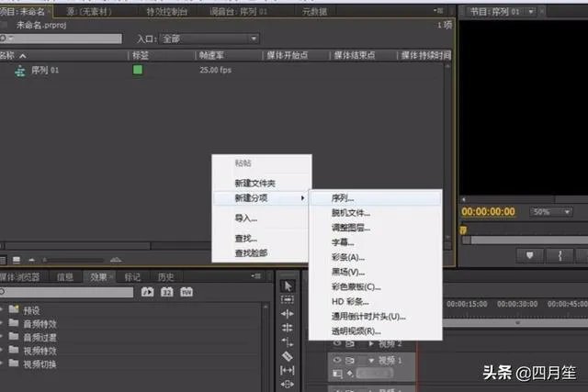This screenshot has height=392, width=588.
Task: Click the timeline zoom scroll bar
Action: pyautogui.click(x=515, y=322)
